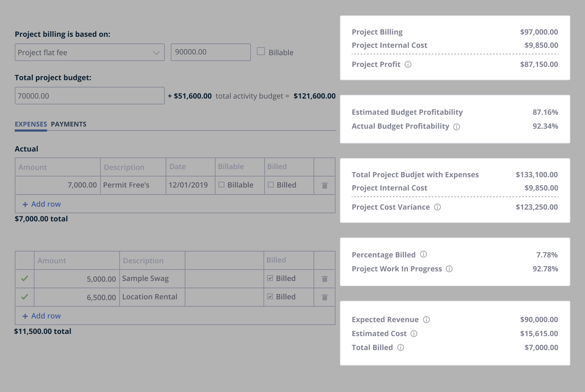Uncheck Billed for Sample Swag

click(270, 278)
